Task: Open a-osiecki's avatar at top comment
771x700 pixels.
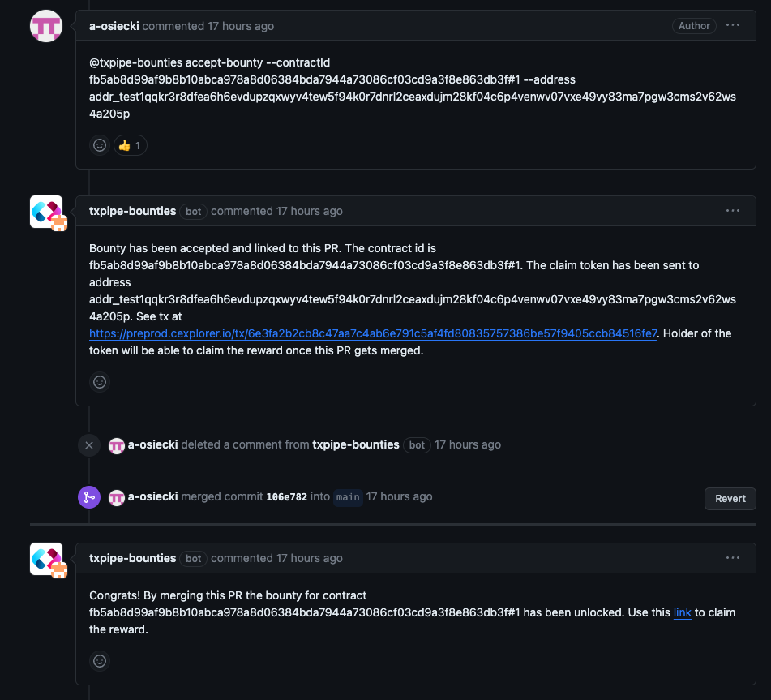Action: [46, 26]
